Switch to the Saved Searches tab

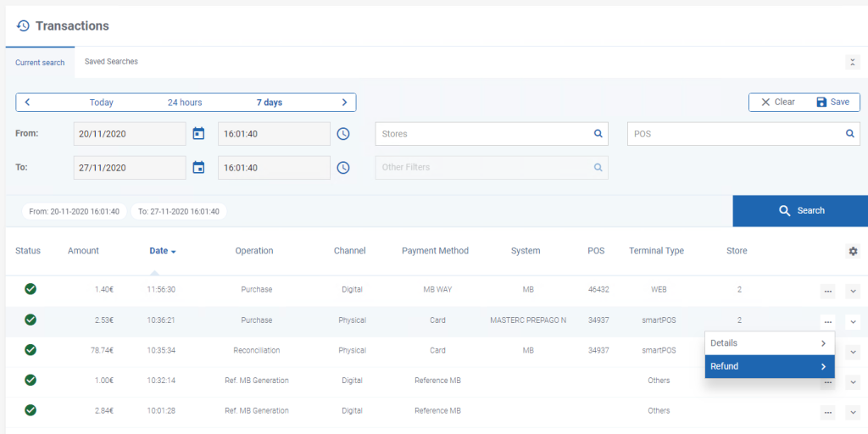coord(111,61)
